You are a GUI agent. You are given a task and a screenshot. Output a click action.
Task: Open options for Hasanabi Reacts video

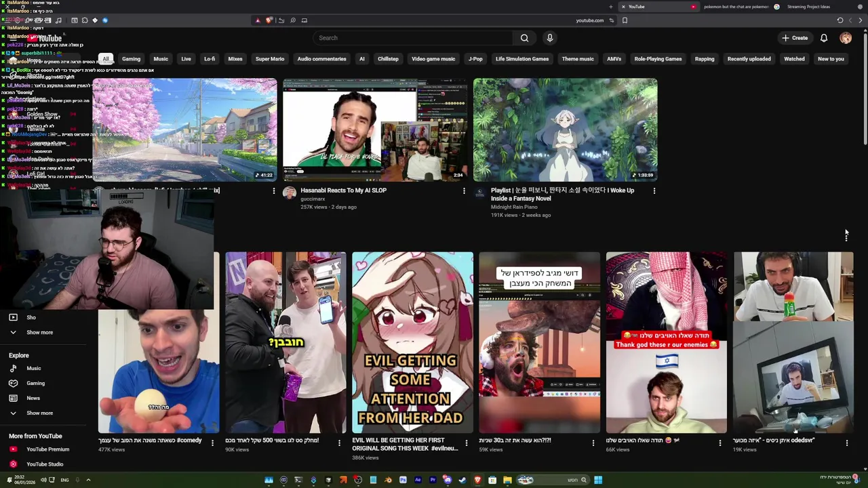pyautogui.click(x=464, y=191)
